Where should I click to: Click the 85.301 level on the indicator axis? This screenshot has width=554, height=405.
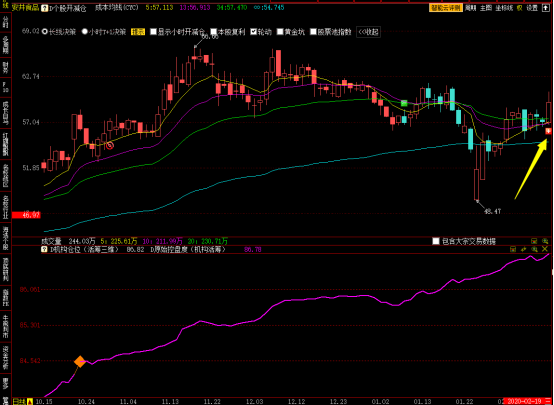coord(30,325)
